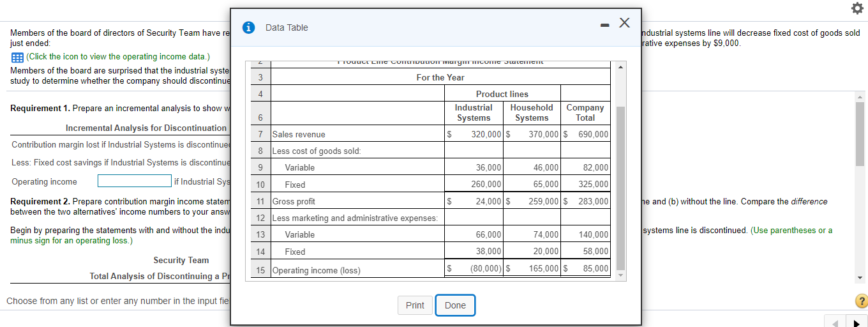This screenshot has height=327, width=868.
Task: Click the Data Table dialog title
Action: click(x=287, y=27)
